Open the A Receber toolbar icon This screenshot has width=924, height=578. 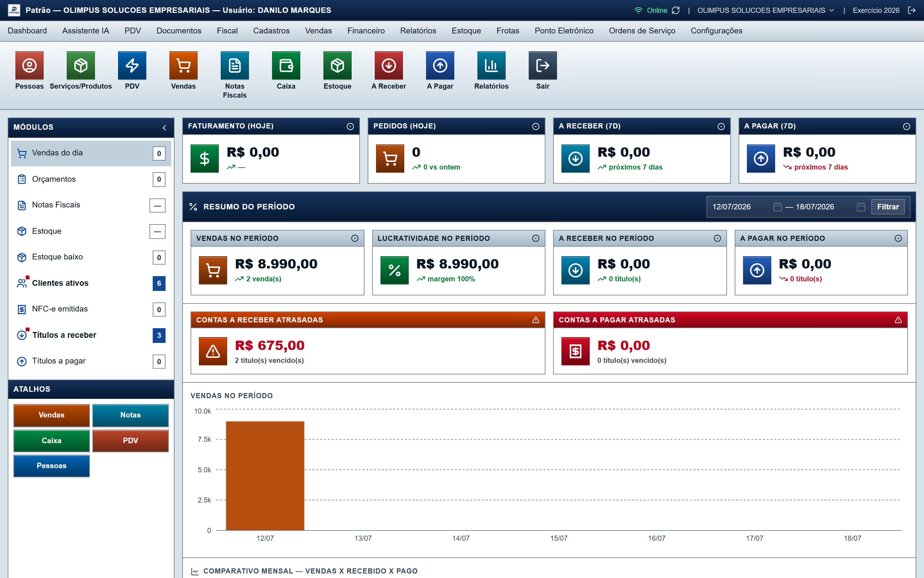click(x=389, y=66)
